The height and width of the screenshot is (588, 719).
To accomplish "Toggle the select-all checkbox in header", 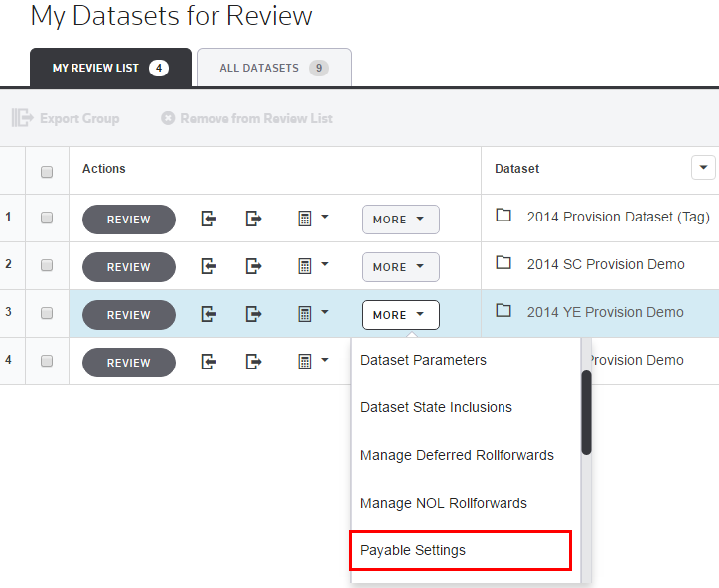I will pyautogui.click(x=47, y=172).
